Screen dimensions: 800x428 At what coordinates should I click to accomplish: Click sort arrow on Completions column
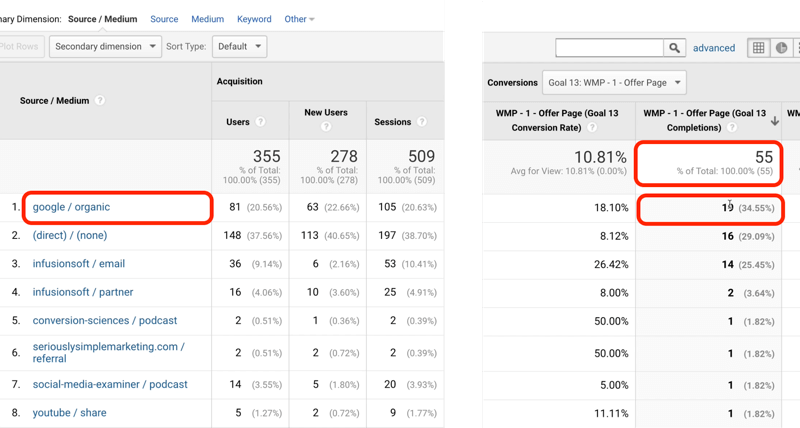pos(774,121)
